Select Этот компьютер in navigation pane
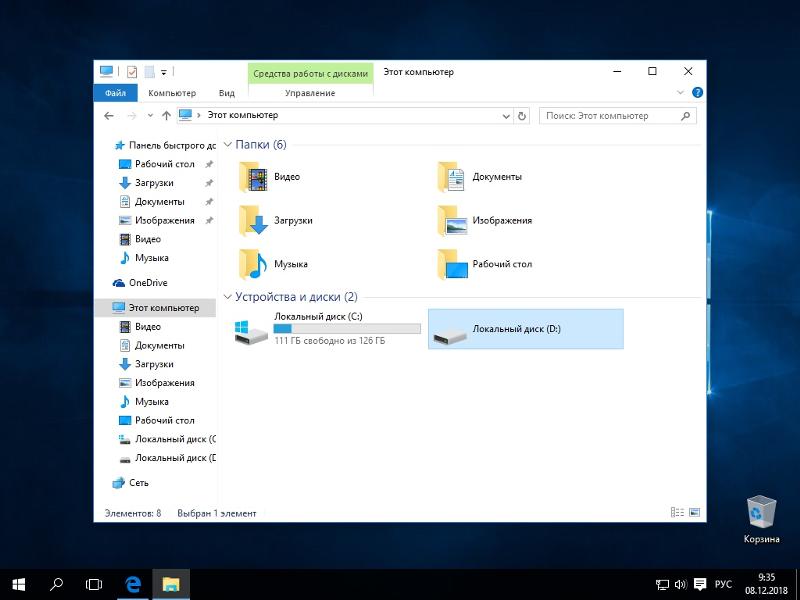 pos(155,308)
